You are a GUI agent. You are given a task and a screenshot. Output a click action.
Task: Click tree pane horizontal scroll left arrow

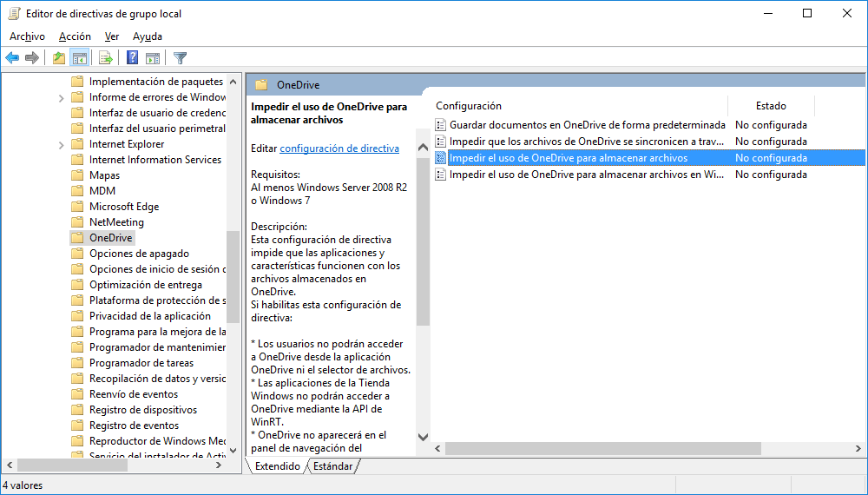pyautogui.click(x=10, y=465)
